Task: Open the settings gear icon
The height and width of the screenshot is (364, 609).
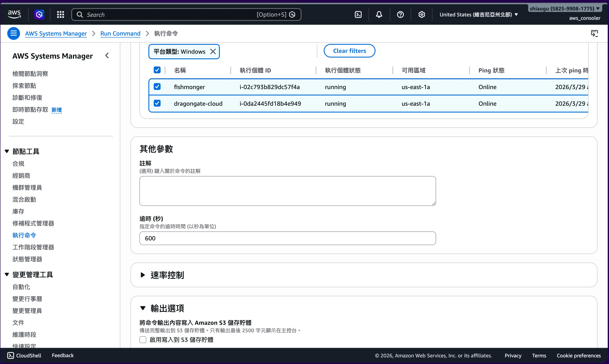Action: pos(422,14)
